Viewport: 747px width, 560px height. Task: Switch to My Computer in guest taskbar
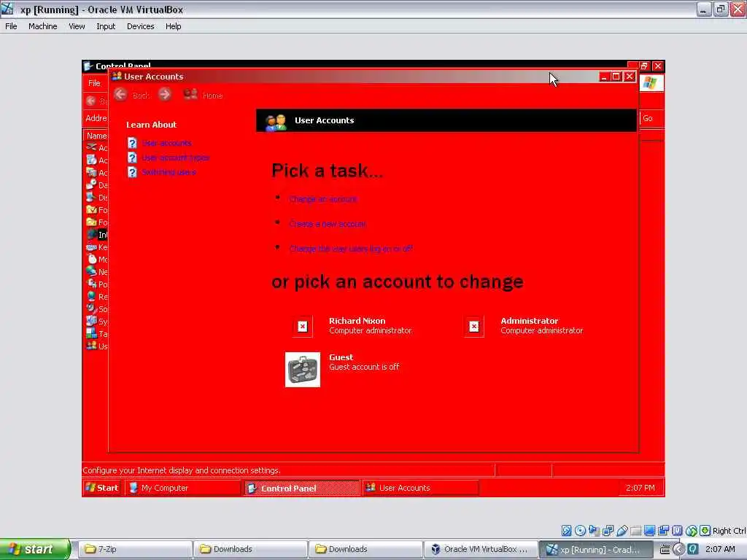pyautogui.click(x=183, y=488)
